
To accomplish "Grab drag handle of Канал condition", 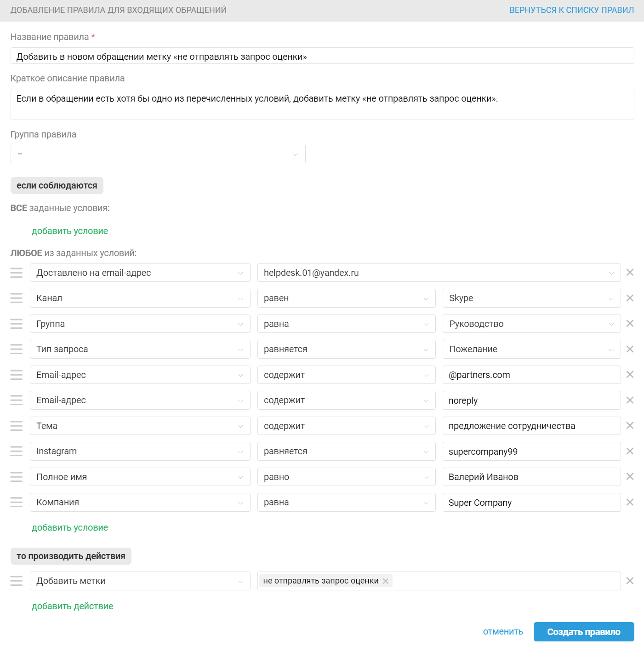I will point(17,298).
